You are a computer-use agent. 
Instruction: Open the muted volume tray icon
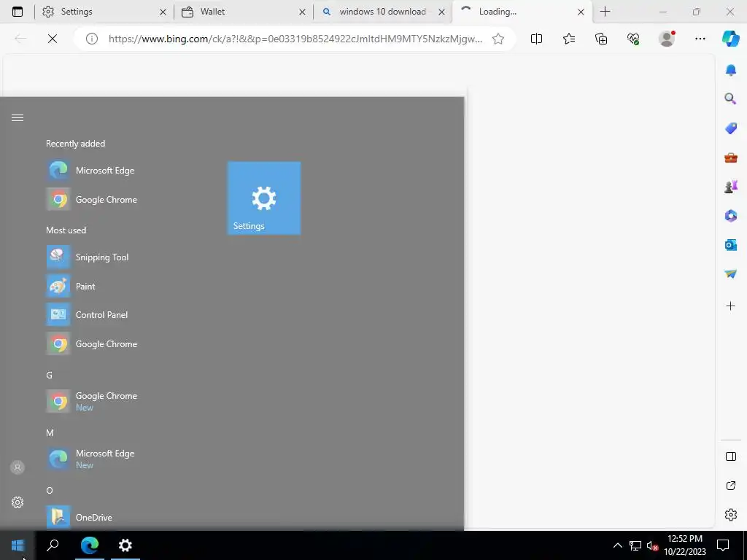[652, 545]
